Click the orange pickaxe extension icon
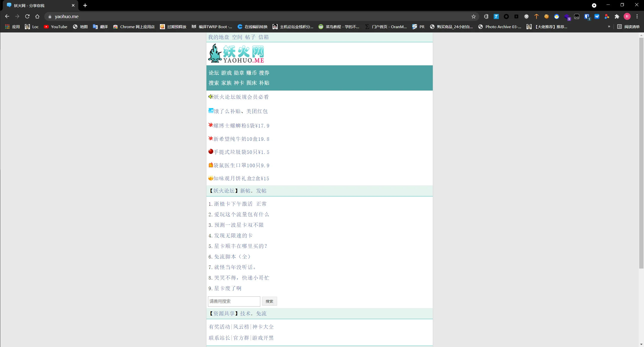This screenshot has width=644, height=347. click(x=536, y=17)
